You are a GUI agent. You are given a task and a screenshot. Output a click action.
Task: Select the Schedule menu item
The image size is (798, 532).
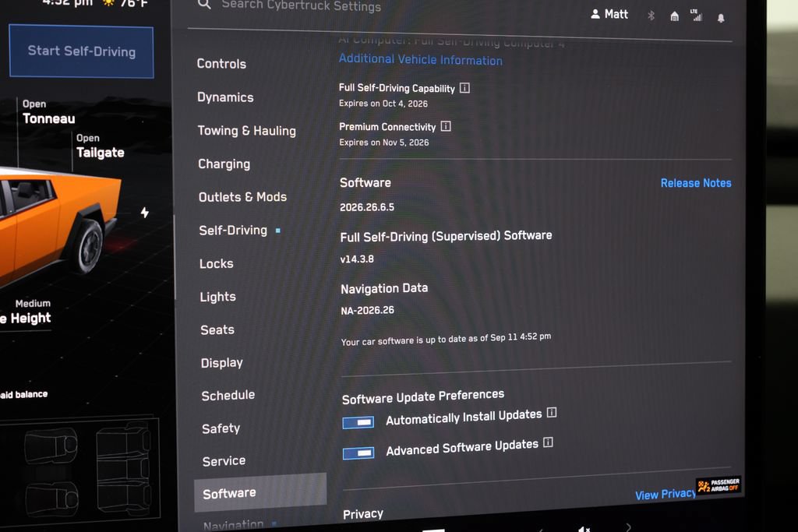coord(228,395)
